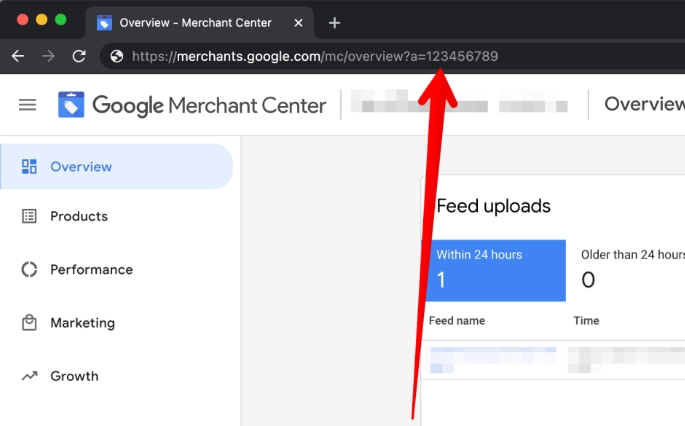Click the Marketing shopping bag icon
The image size is (685, 426).
click(x=29, y=322)
